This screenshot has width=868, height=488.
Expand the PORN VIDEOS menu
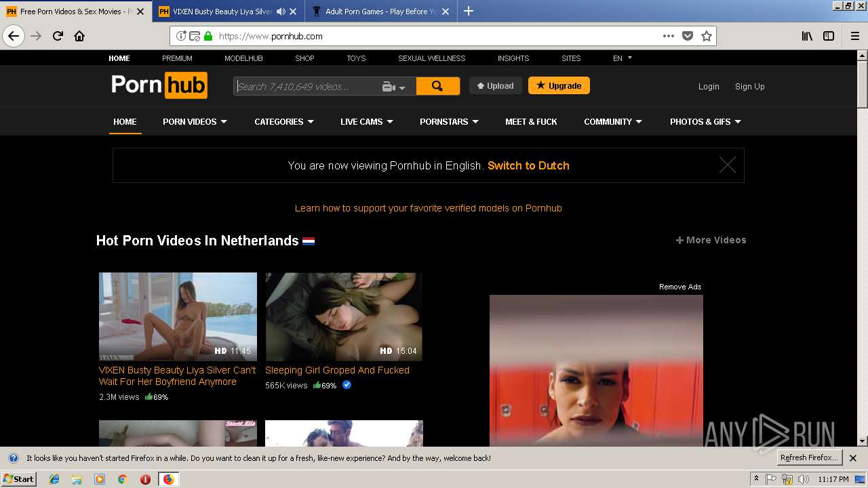click(195, 122)
